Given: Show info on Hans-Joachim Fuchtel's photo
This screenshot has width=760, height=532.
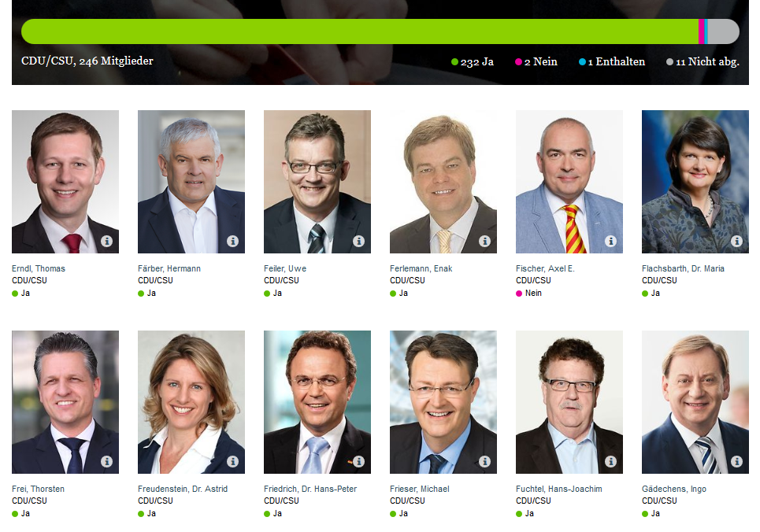Looking at the screenshot, I should pyautogui.click(x=610, y=461).
